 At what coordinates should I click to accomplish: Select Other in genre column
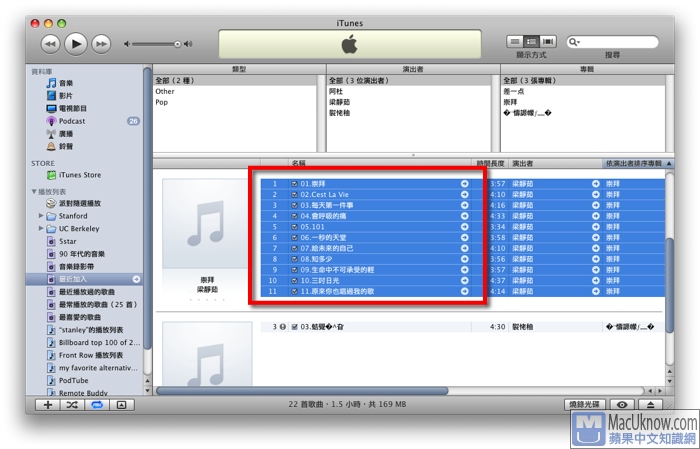[235, 91]
